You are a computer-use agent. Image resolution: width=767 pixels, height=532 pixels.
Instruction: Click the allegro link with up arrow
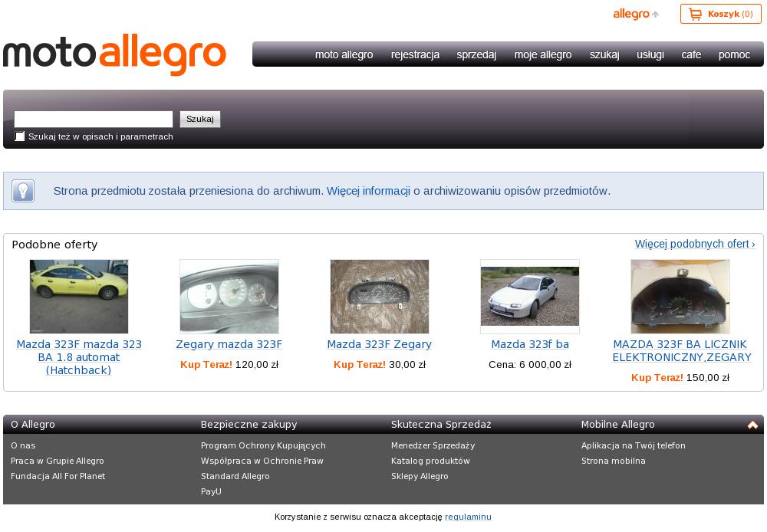tap(636, 14)
